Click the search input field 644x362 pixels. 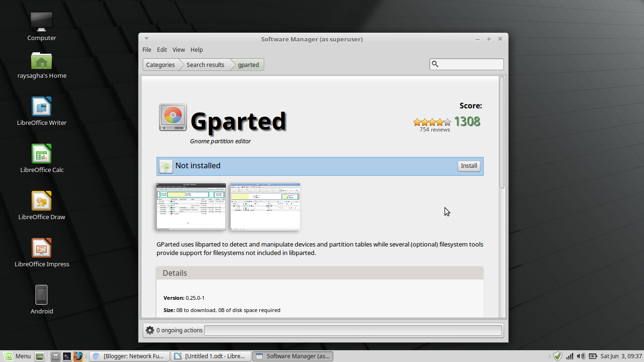pos(467,64)
